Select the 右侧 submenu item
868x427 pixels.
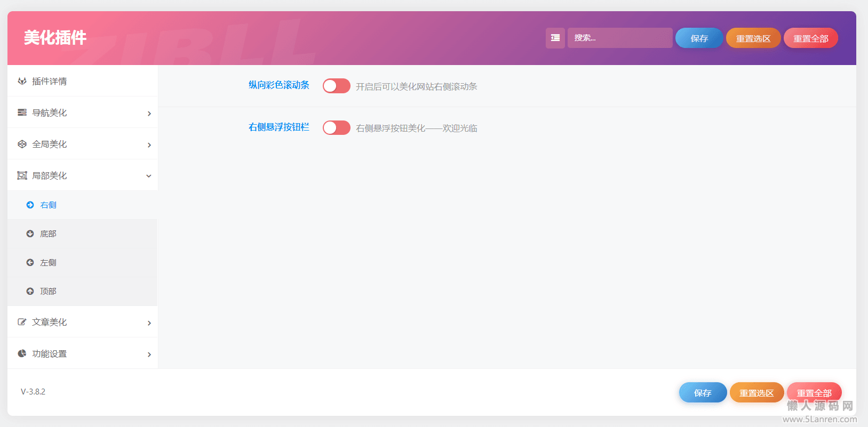(48, 205)
